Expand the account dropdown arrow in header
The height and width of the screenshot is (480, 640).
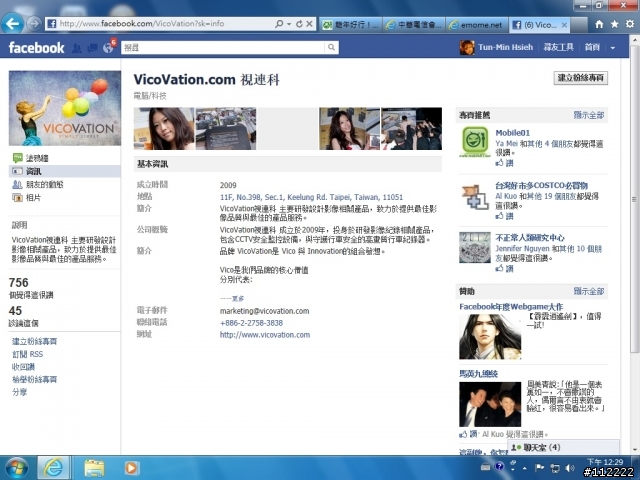[x=613, y=48]
